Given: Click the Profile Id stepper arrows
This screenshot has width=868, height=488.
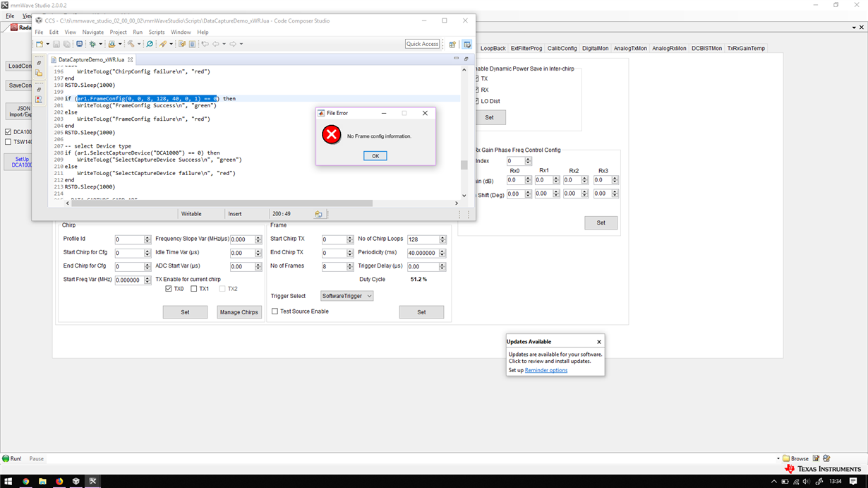Looking at the screenshot, I should point(147,239).
